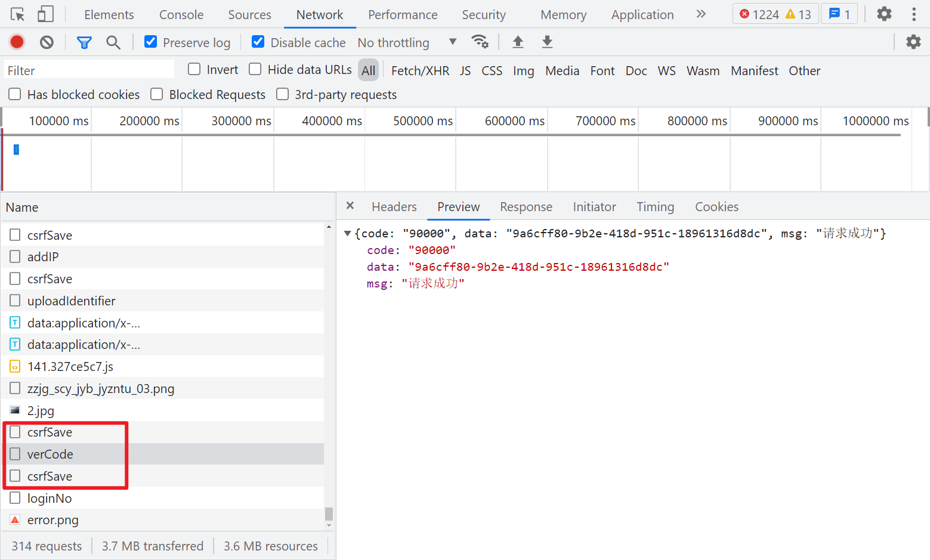Show more DevTools tabs chevron
The width and height of the screenshot is (930, 560).
click(701, 14)
